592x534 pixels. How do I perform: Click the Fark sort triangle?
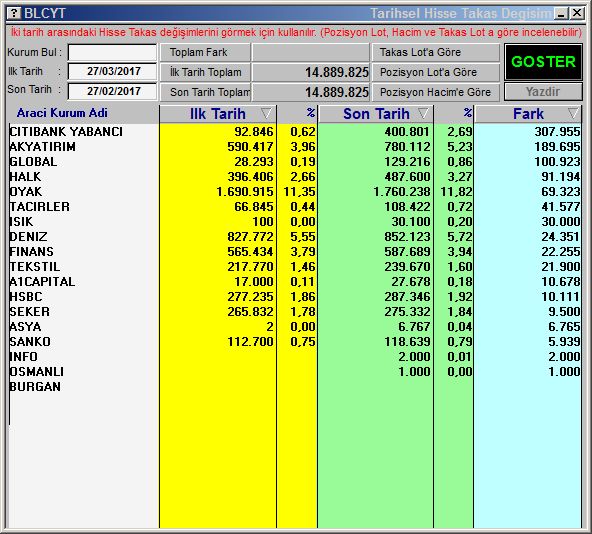[573, 113]
